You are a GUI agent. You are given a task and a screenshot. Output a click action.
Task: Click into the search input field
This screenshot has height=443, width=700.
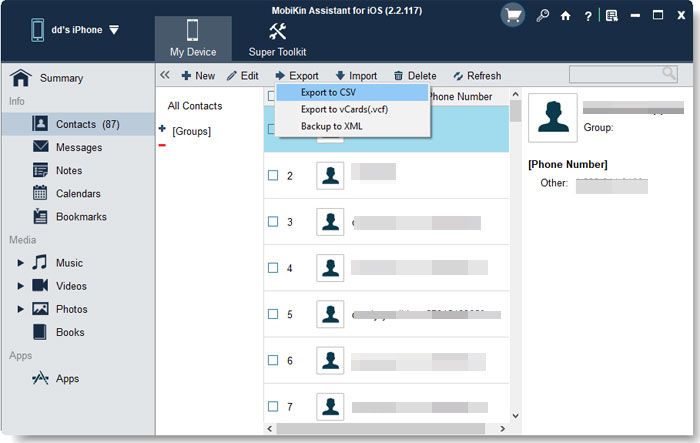tap(623, 74)
